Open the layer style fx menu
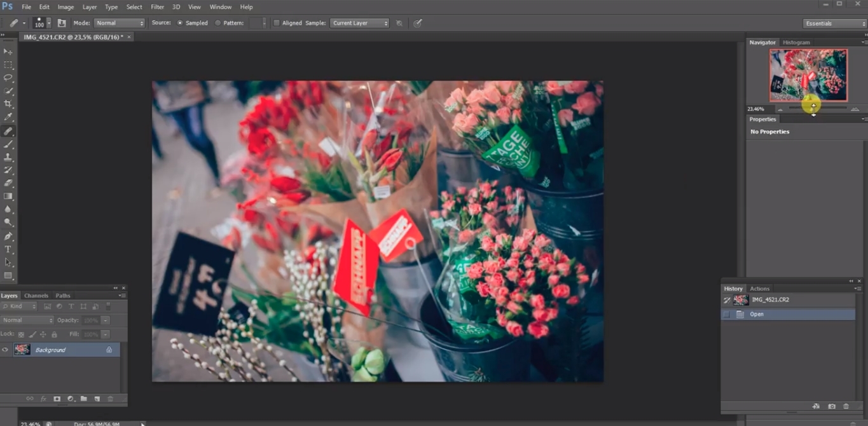 click(x=44, y=399)
